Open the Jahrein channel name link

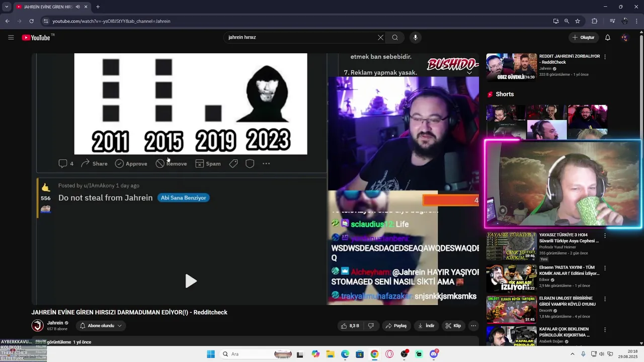(x=55, y=323)
